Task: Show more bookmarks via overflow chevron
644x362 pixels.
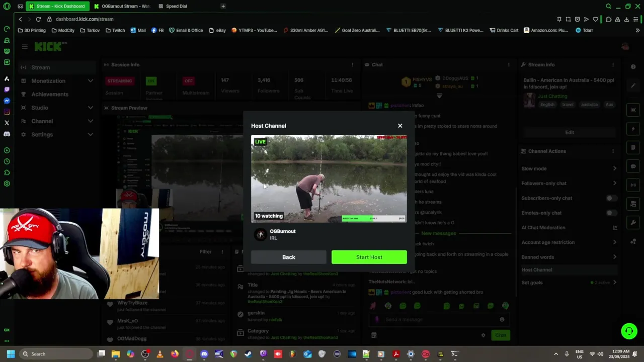Action: (637, 30)
